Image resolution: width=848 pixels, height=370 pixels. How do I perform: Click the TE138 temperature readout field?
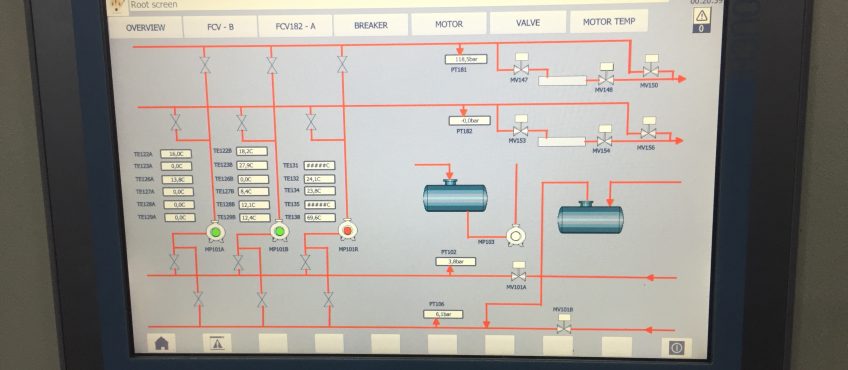coord(320,217)
